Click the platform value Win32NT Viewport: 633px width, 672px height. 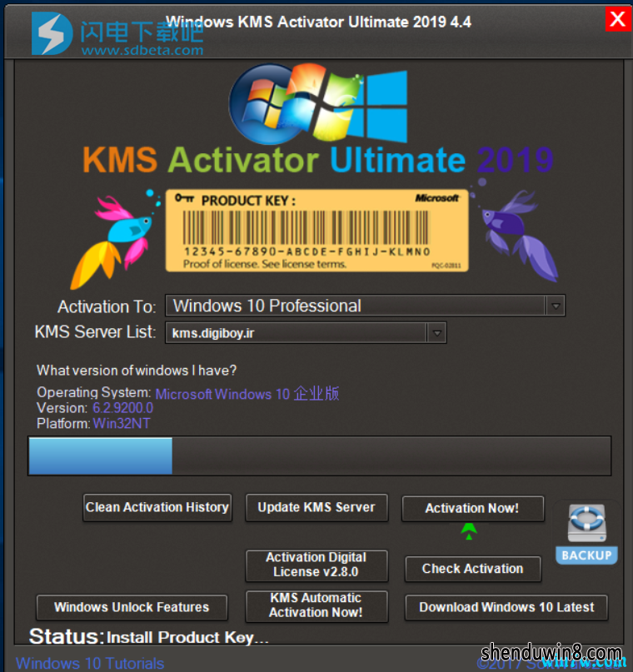[x=122, y=424]
